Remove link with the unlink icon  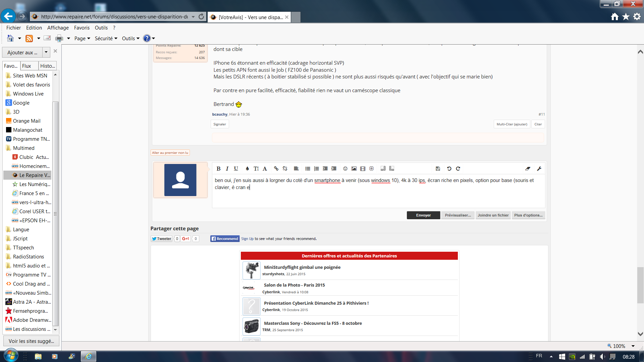285,169
